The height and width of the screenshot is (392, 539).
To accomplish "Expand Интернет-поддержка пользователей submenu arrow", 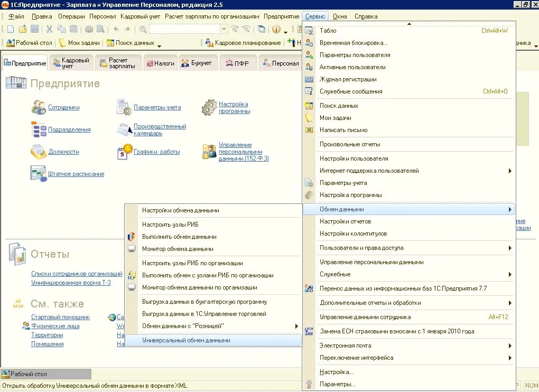I will coord(510,171).
